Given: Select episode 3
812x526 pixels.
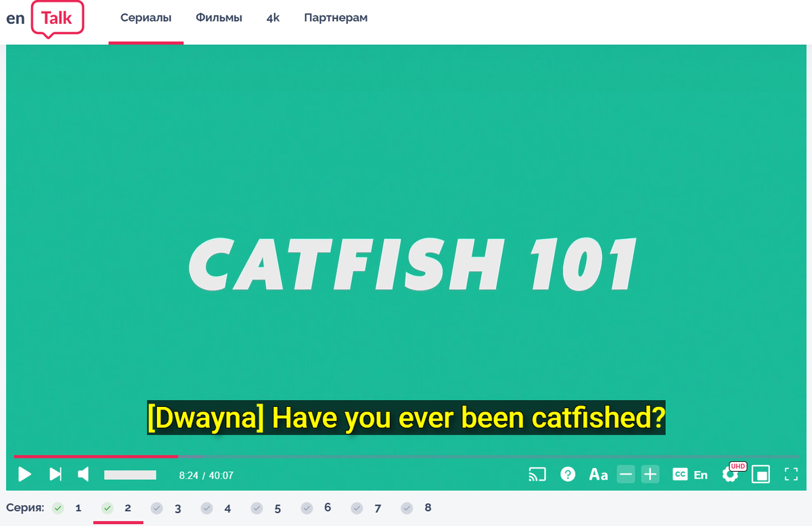Looking at the screenshot, I should pos(178,508).
